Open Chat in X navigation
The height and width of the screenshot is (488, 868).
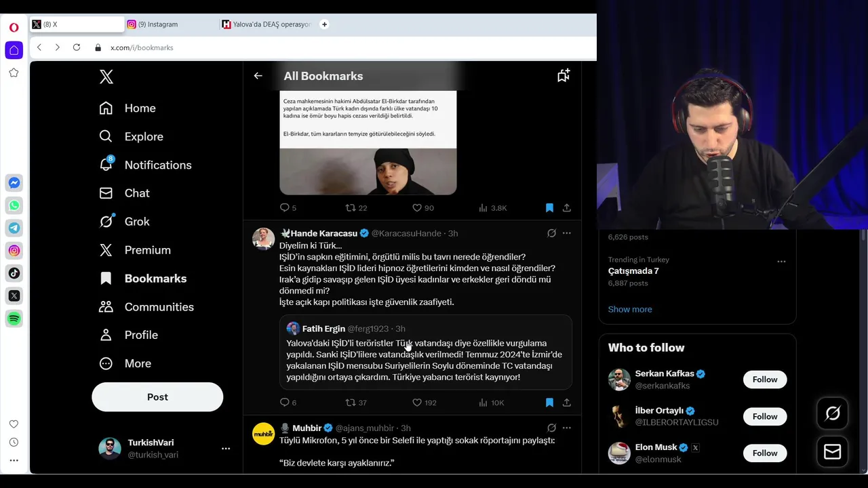coord(124,193)
